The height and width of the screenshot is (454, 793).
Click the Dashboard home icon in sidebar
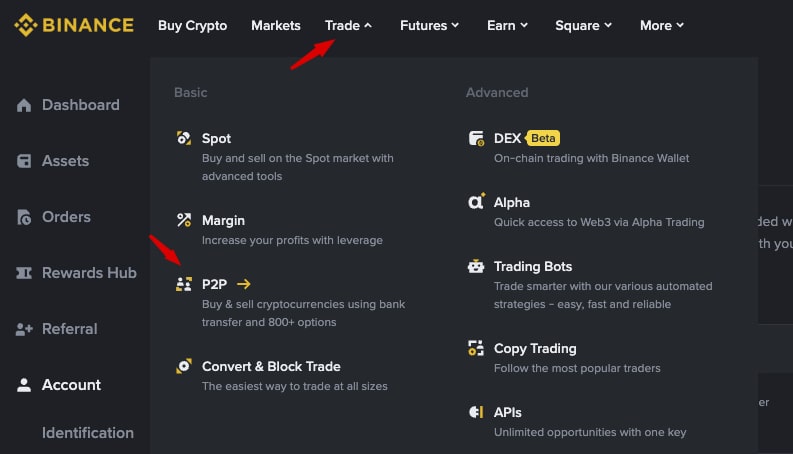(x=24, y=105)
